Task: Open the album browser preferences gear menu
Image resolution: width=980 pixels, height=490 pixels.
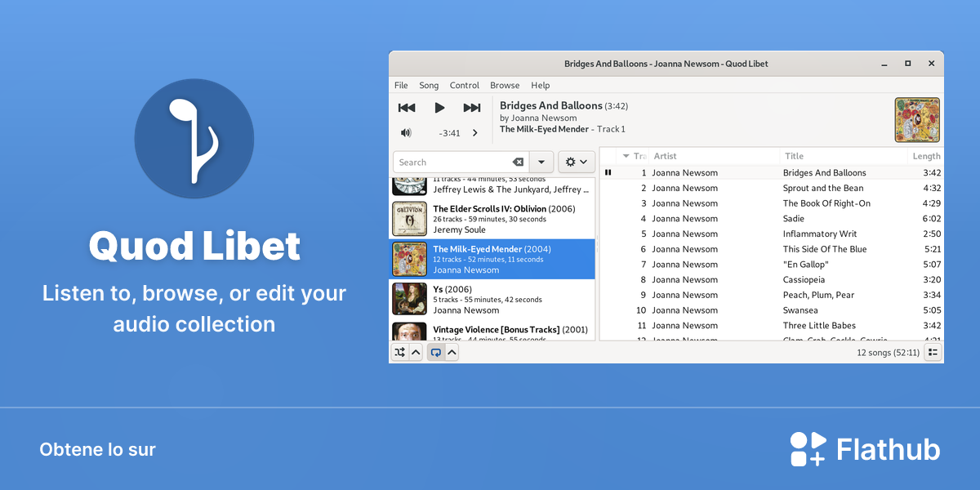Action: (577, 163)
